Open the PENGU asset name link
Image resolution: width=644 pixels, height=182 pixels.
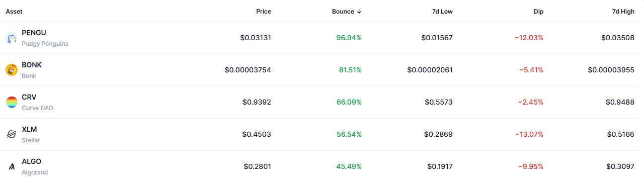[34, 33]
